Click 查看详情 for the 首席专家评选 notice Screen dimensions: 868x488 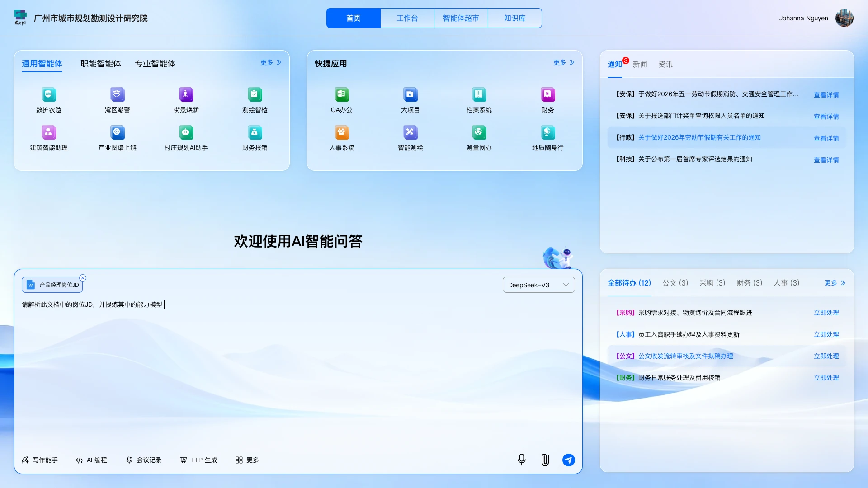click(x=826, y=160)
